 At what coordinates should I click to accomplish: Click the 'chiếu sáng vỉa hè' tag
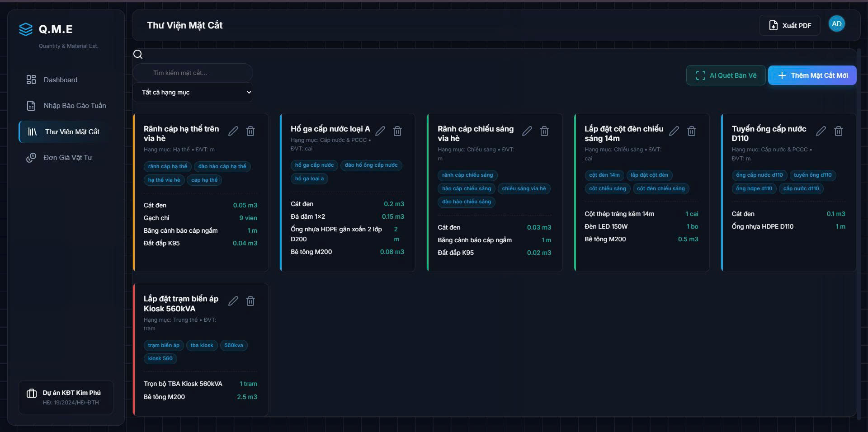click(x=524, y=188)
